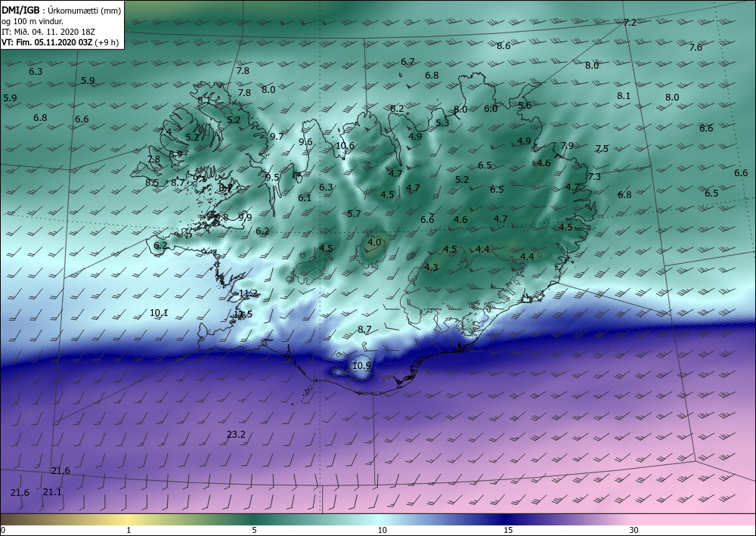Image resolution: width=756 pixels, height=536 pixels.
Task: Click the 7.9 value on the map
Action: (x=567, y=146)
